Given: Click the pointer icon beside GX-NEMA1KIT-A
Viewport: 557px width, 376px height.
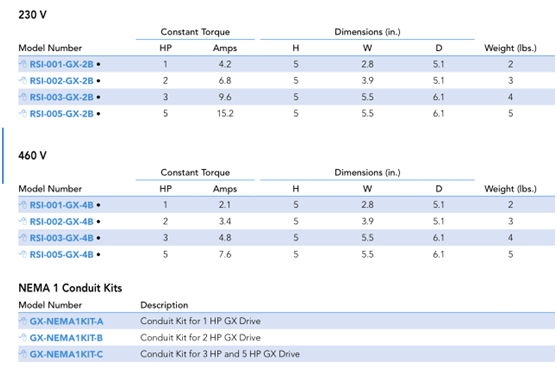Looking at the screenshot, I should tap(23, 321).
